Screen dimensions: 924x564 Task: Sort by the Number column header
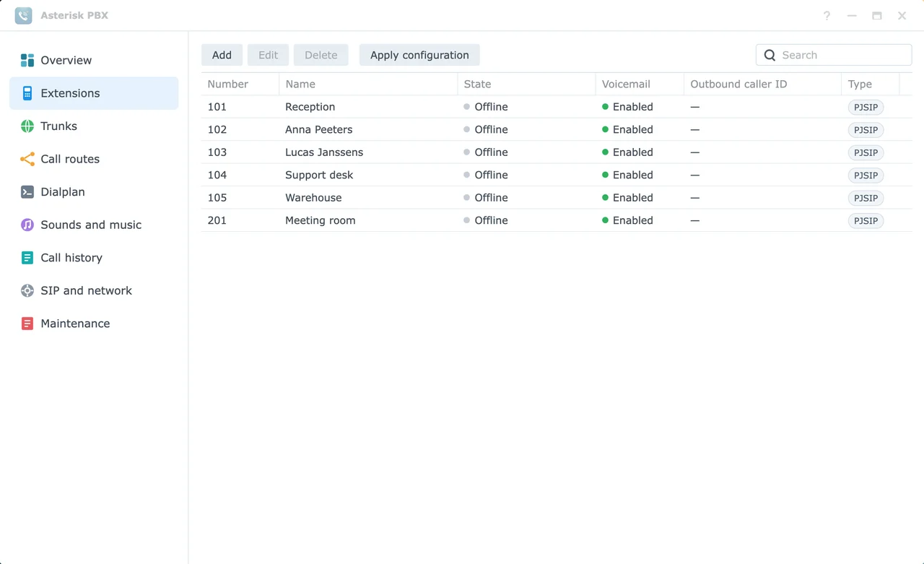240,84
